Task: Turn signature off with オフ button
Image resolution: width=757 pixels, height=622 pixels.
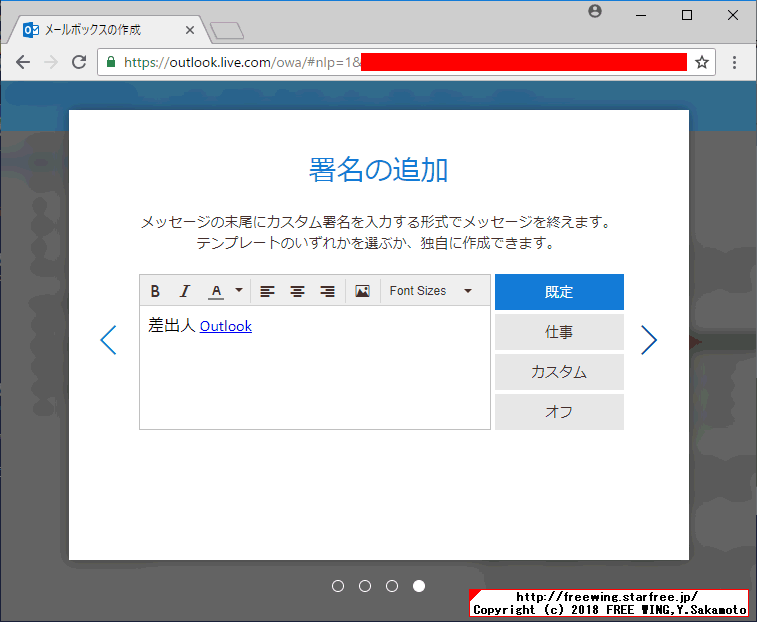Action: [x=559, y=412]
